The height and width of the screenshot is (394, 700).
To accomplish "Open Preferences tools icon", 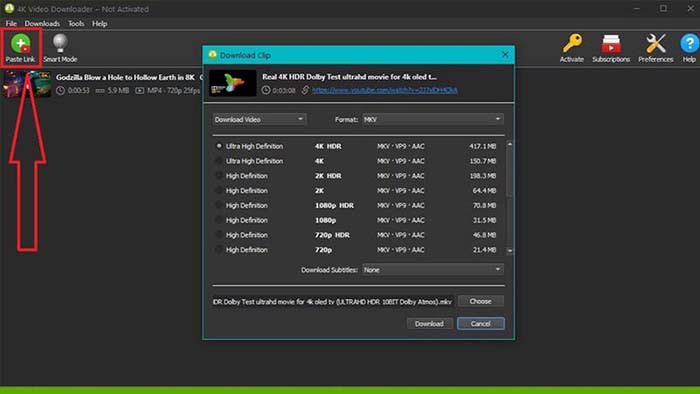I will coord(655,44).
